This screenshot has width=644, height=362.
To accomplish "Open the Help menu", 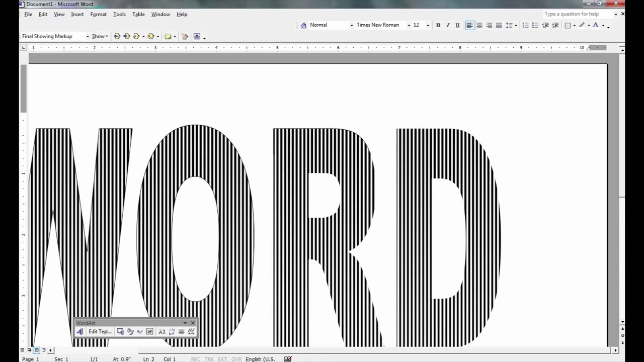I will [x=182, y=14].
